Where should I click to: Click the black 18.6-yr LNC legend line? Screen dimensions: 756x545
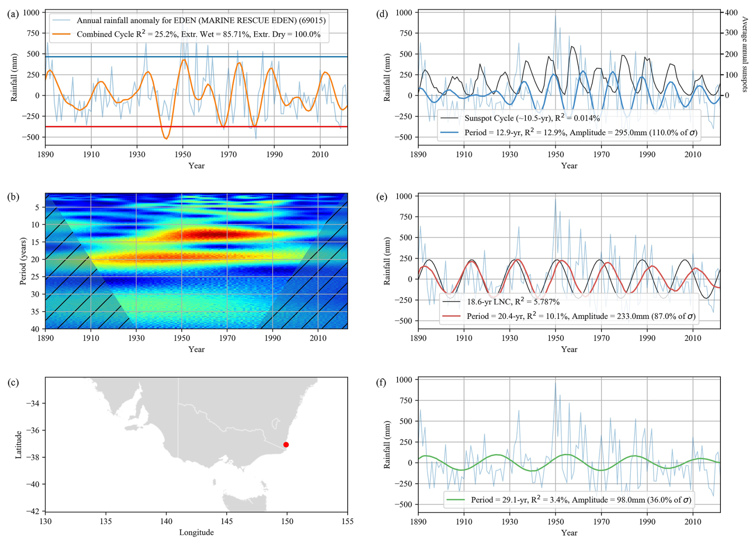pyautogui.click(x=452, y=302)
